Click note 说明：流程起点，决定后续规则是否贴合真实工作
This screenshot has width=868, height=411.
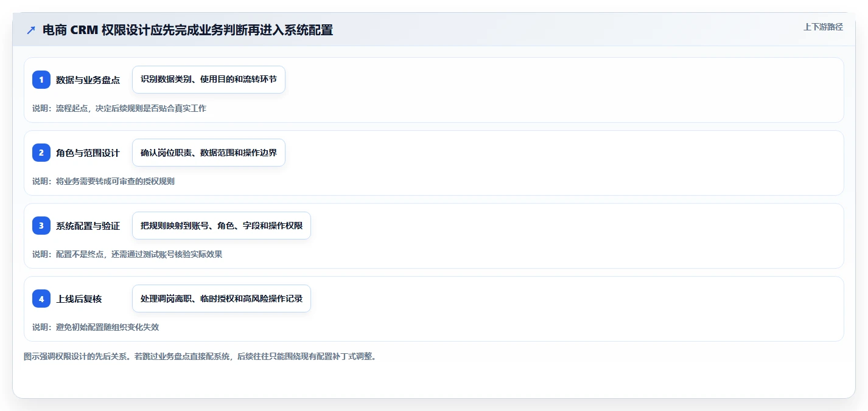(x=119, y=108)
